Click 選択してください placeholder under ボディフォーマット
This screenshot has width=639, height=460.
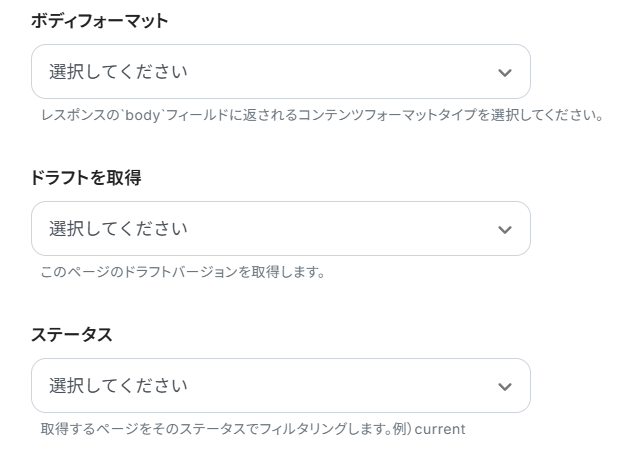pyautogui.click(x=118, y=72)
